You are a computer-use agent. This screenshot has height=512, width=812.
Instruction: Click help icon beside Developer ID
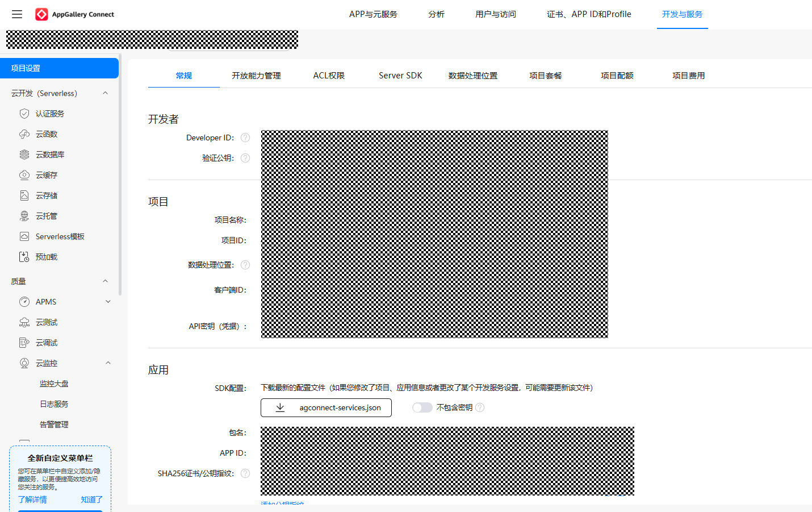(245, 138)
